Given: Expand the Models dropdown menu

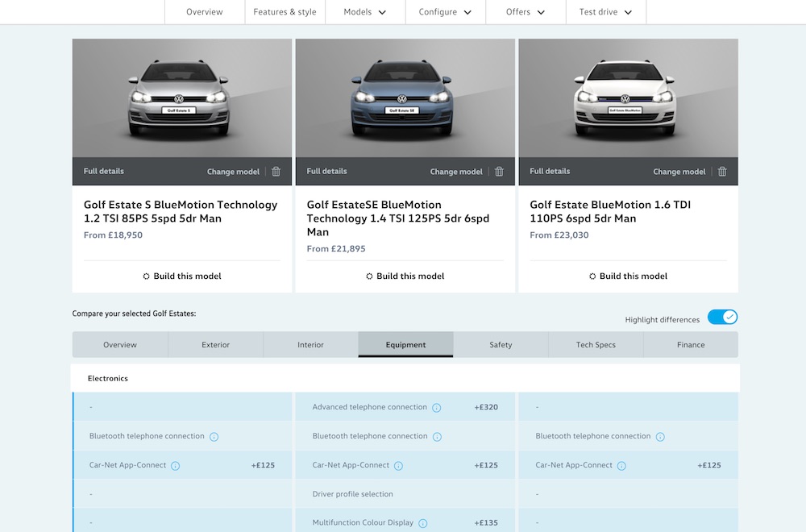Looking at the screenshot, I should (x=365, y=12).
